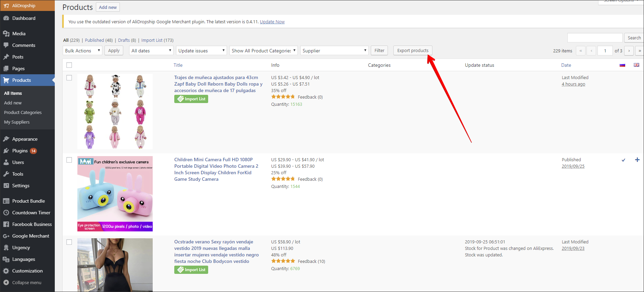
Task: Open the Bulk Actions dropdown
Action: (x=83, y=51)
